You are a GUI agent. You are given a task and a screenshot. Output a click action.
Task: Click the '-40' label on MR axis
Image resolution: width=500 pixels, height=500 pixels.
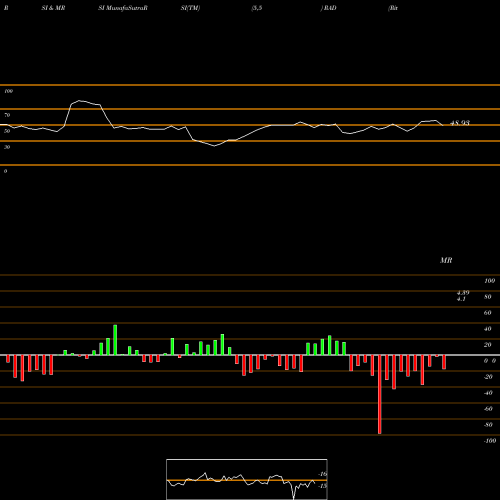click(x=488, y=393)
